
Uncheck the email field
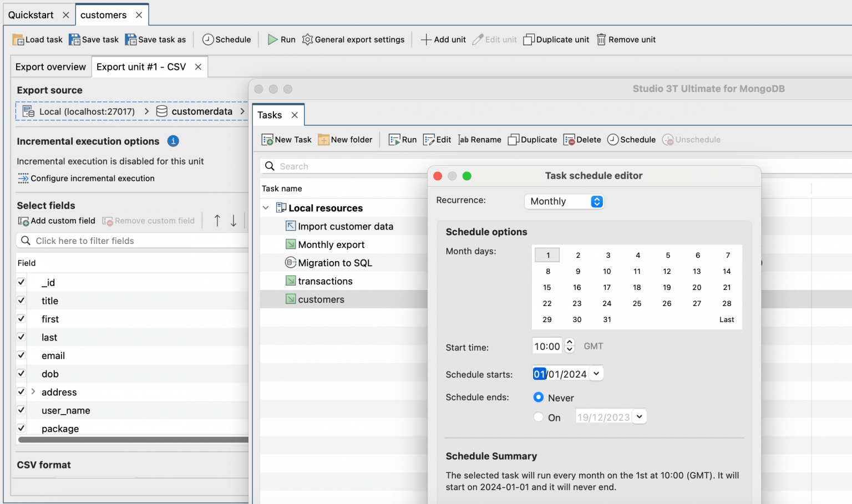[21, 355]
